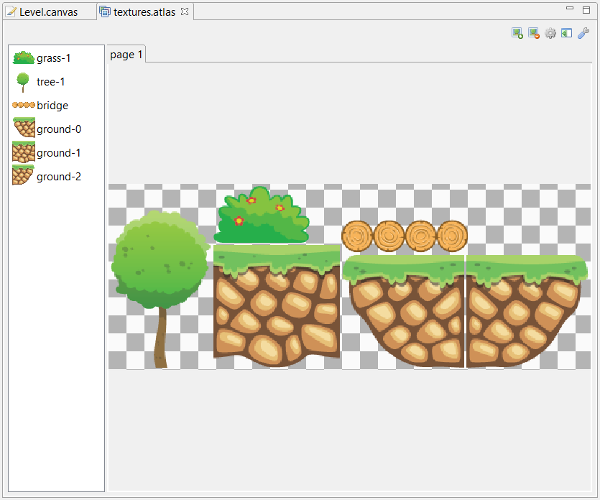Select ground-0 in the texture list

58,129
